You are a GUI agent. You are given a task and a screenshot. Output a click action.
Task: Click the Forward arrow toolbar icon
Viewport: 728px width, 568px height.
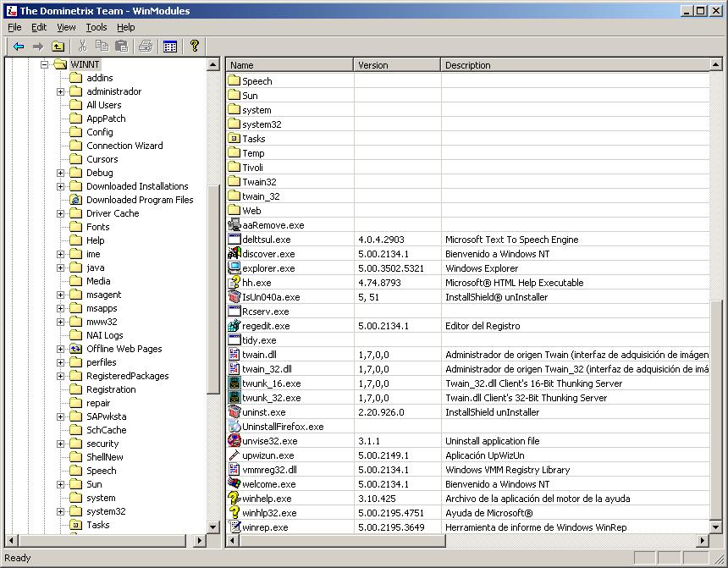click(38, 47)
